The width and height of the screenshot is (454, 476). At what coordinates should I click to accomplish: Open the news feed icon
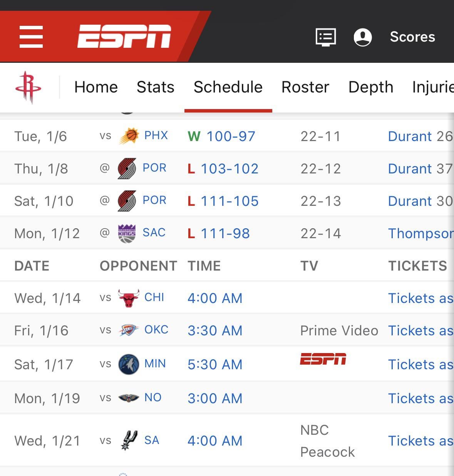coord(325,37)
